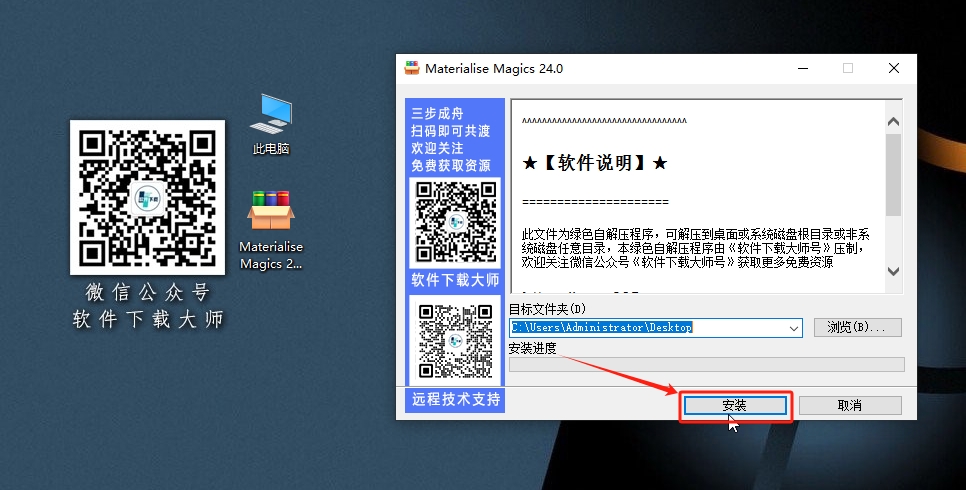Click the large QR code on the desktop

pos(147,197)
